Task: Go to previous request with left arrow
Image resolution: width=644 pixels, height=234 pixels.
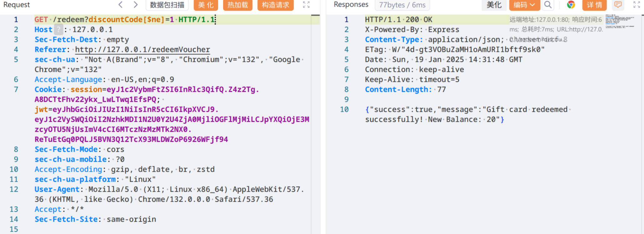Action: pyautogui.click(x=121, y=5)
